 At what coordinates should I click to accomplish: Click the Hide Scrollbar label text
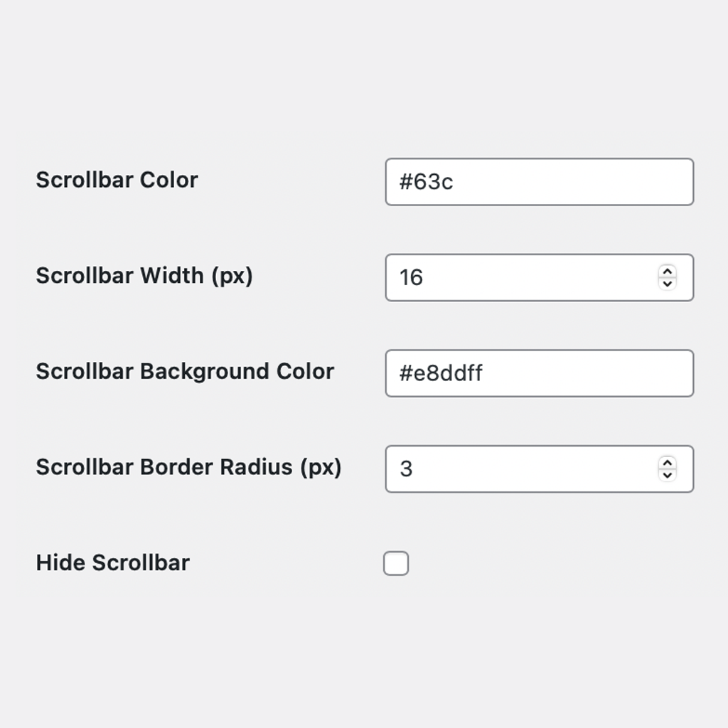pos(113,563)
